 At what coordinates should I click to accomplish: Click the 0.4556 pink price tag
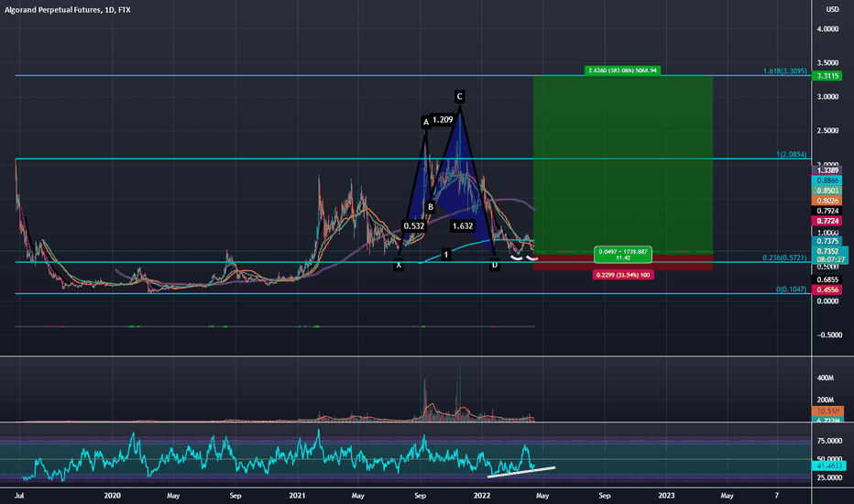click(x=827, y=290)
